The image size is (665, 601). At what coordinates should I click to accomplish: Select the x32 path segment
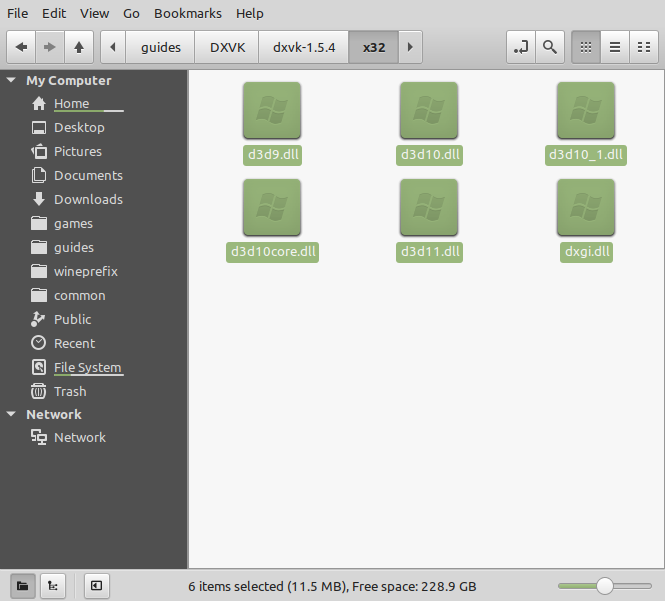click(374, 47)
